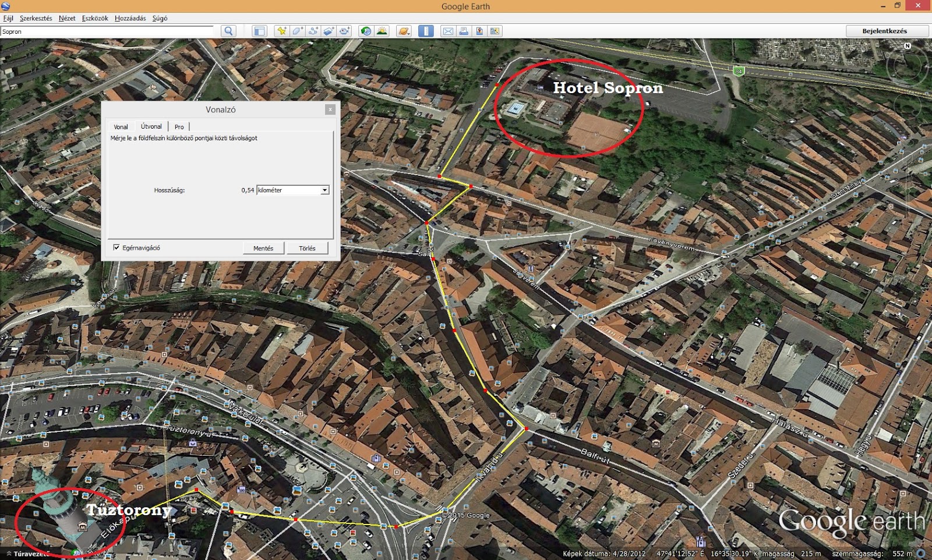Click the email envelope icon

(x=448, y=31)
